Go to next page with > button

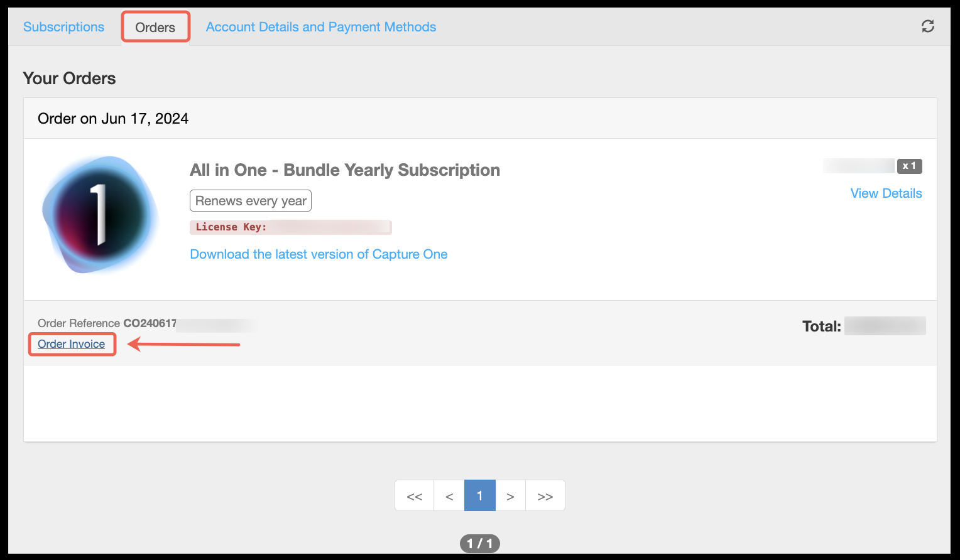(x=510, y=496)
